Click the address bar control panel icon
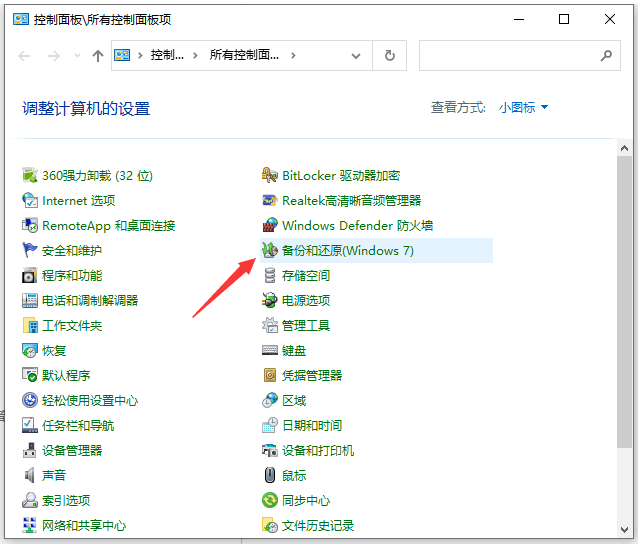This screenshot has height=544, width=638. pos(122,55)
